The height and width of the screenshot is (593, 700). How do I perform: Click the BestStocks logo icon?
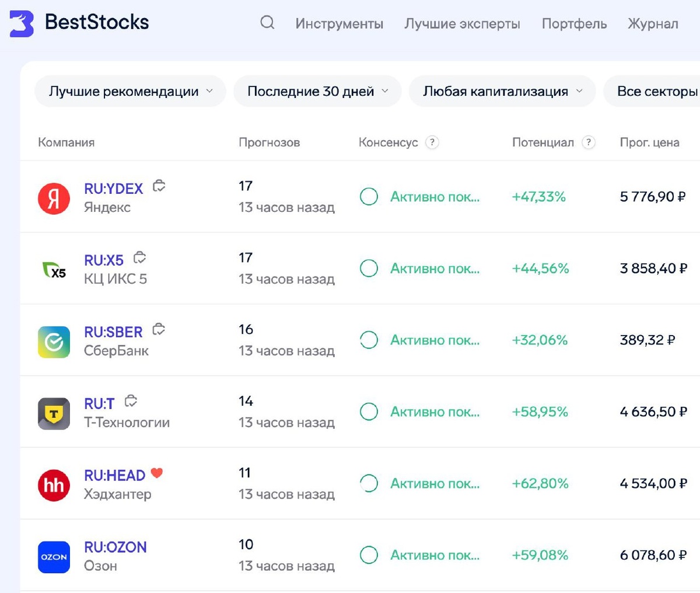22,23
